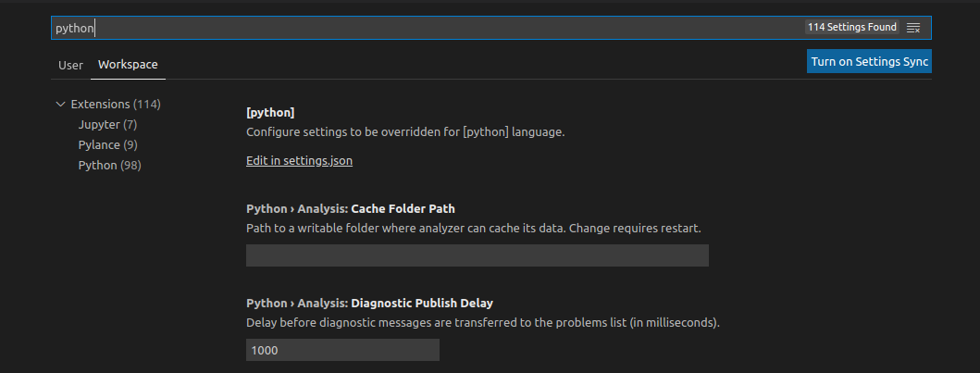Open Edit in settings.json link

coord(300,160)
